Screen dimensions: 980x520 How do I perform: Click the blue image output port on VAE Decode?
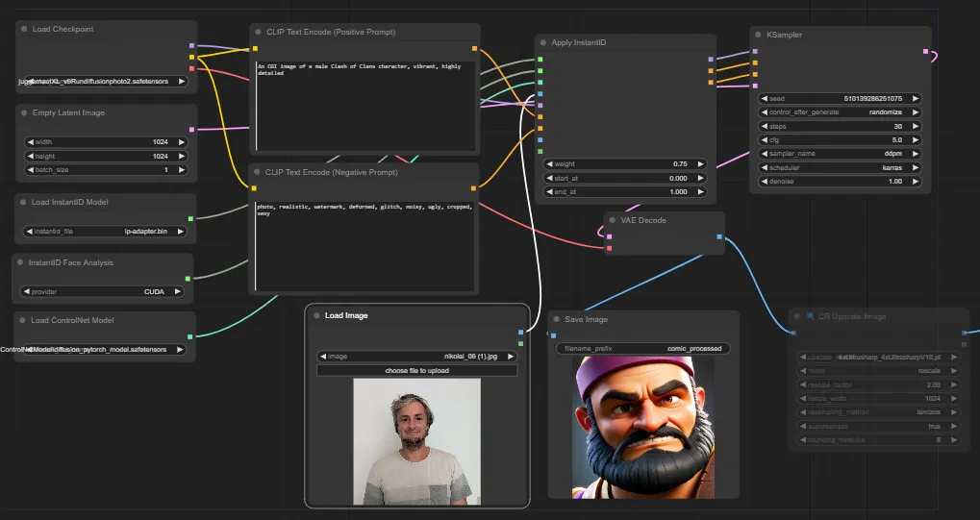tap(719, 236)
